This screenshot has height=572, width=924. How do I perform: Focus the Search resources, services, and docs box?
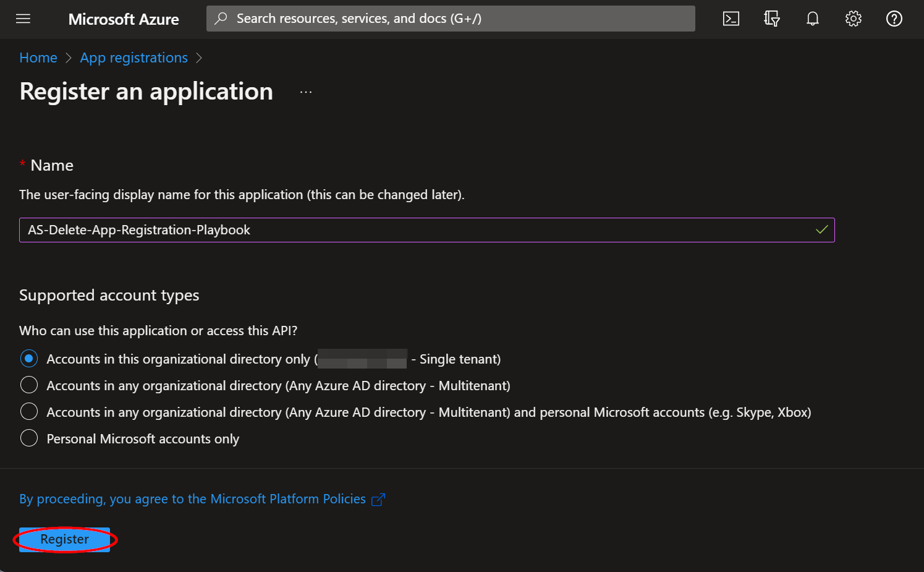[451, 19]
